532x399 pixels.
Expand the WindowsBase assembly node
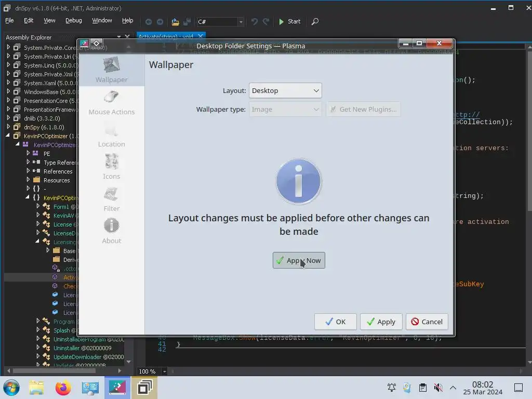8,91
